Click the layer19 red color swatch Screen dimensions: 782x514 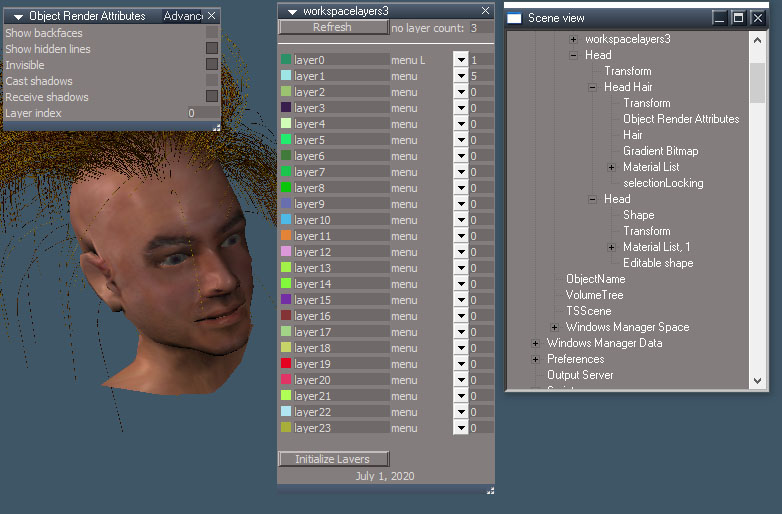(286, 363)
